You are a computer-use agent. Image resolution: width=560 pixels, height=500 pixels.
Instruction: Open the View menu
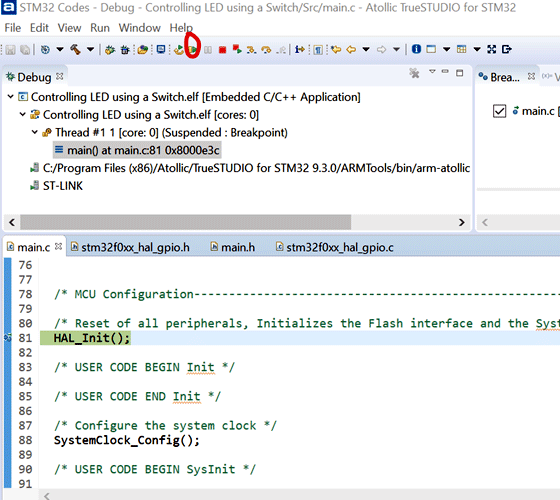coord(69,28)
